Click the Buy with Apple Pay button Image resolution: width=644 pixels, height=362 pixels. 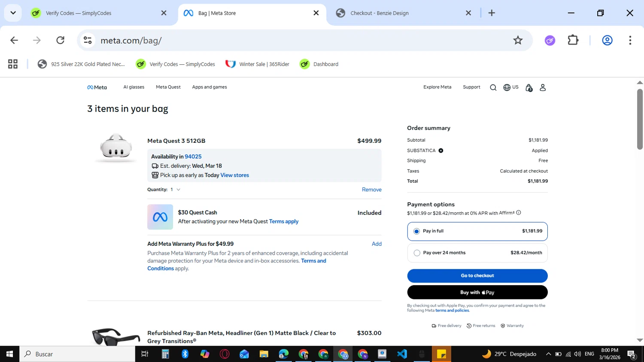(x=477, y=293)
